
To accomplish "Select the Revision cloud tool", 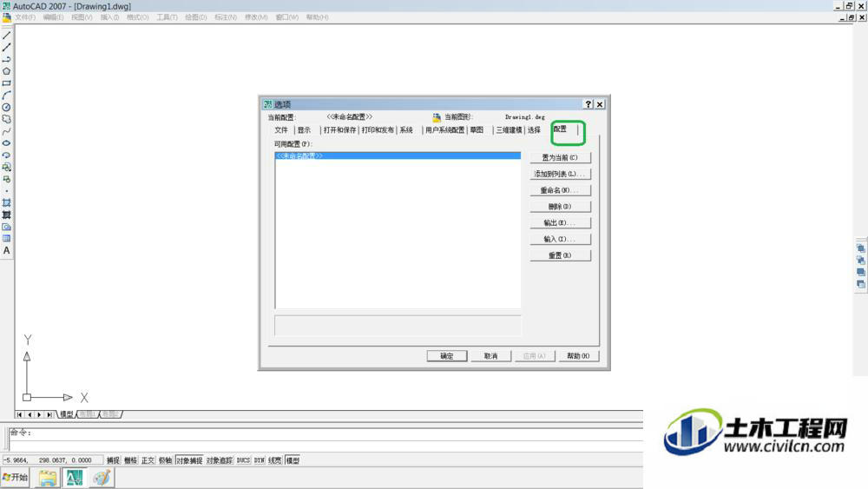I will (7, 119).
